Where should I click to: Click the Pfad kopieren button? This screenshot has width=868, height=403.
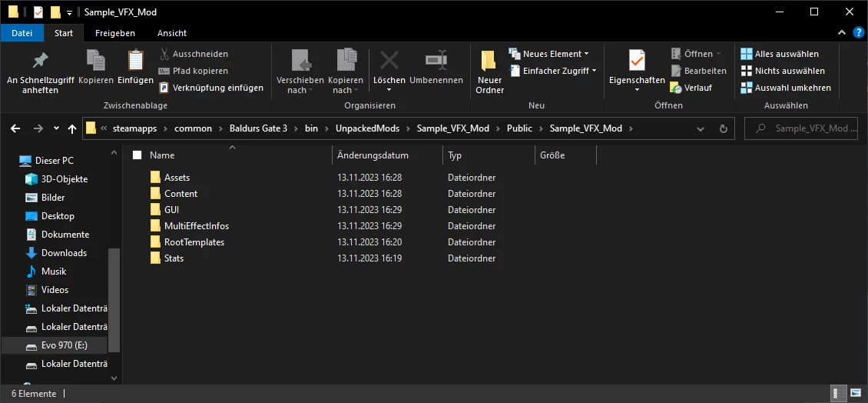coord(194,71)
